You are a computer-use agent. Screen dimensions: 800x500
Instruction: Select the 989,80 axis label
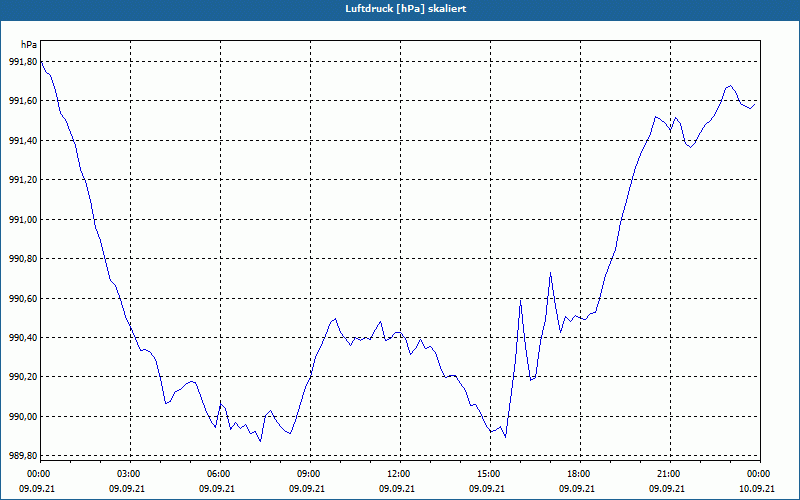click(x=23, y=456)
